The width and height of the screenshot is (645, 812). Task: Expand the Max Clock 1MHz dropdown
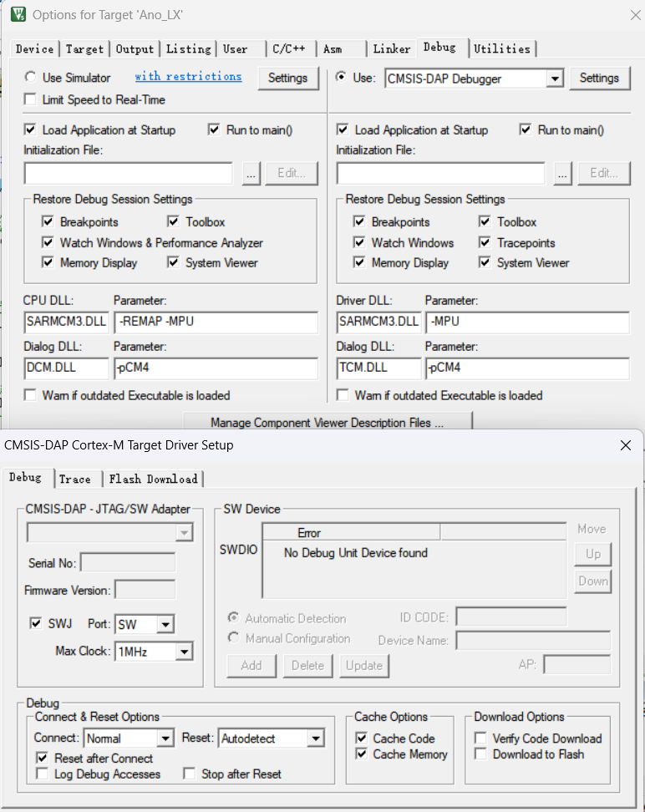point(184,652)
